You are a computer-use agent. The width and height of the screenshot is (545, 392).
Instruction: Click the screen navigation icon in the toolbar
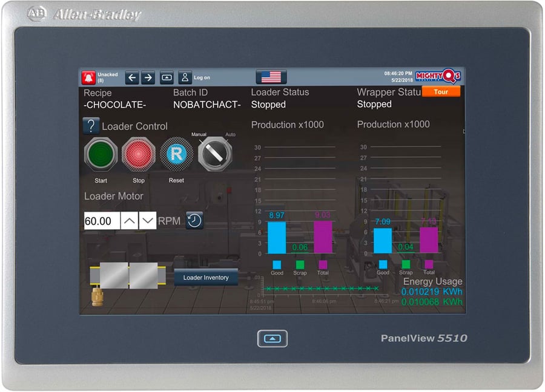pyautogui.click(x=166, y=77)
